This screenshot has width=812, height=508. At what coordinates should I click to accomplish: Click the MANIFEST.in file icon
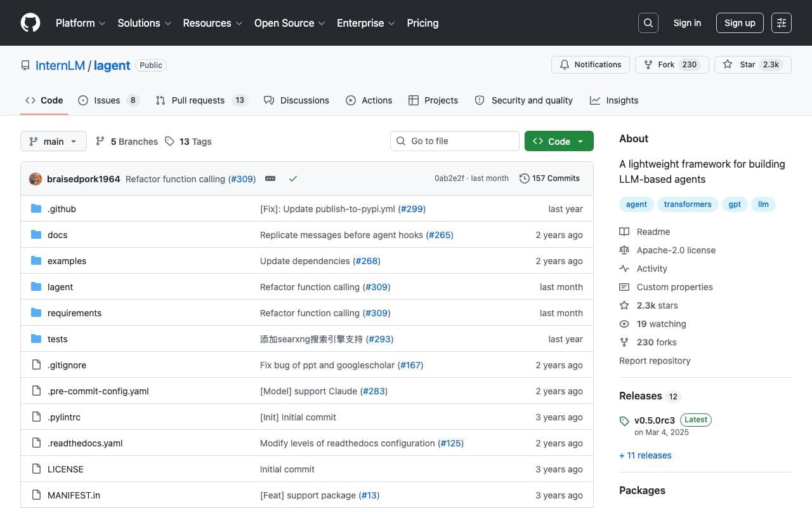point(36,495)
